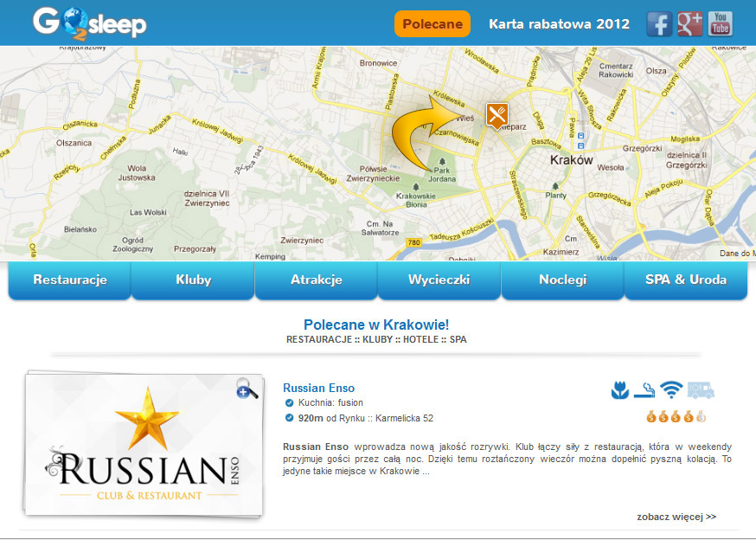Click the delivery truck amenity icon
Screen dimensions: 756x540
pos(701,390)
